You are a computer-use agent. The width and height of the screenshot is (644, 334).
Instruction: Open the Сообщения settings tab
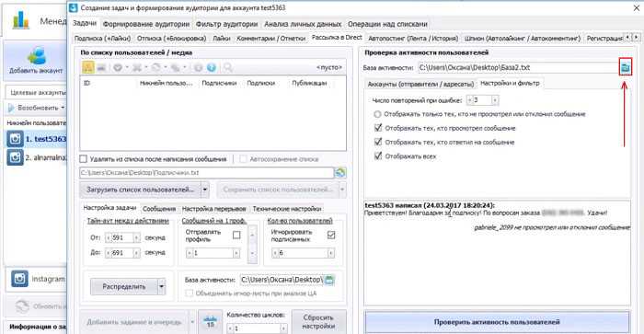click(x=159, y=209)
